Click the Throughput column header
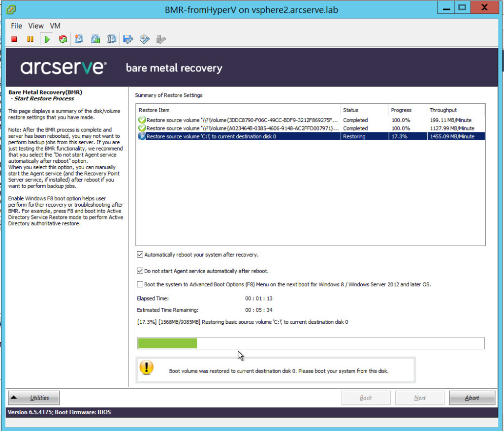Viewport: 504px width, 431px height. 456,110
